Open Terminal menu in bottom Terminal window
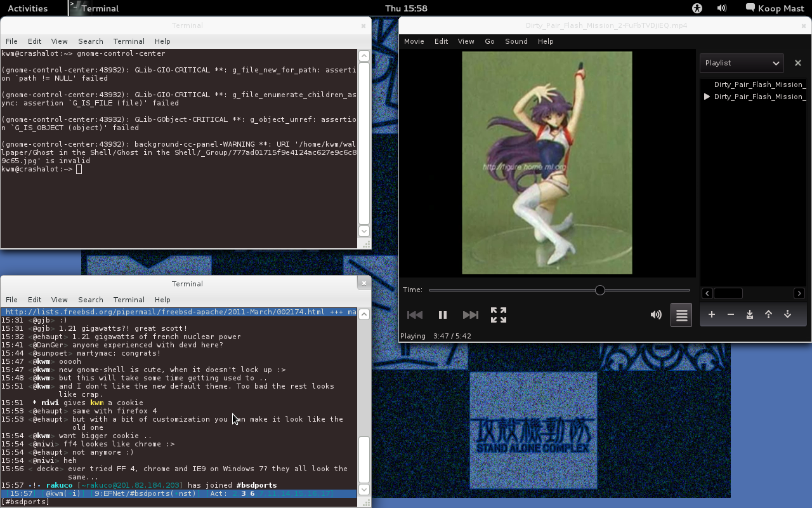812x508 pixels. pyautogui.click(x=129, y=300)
